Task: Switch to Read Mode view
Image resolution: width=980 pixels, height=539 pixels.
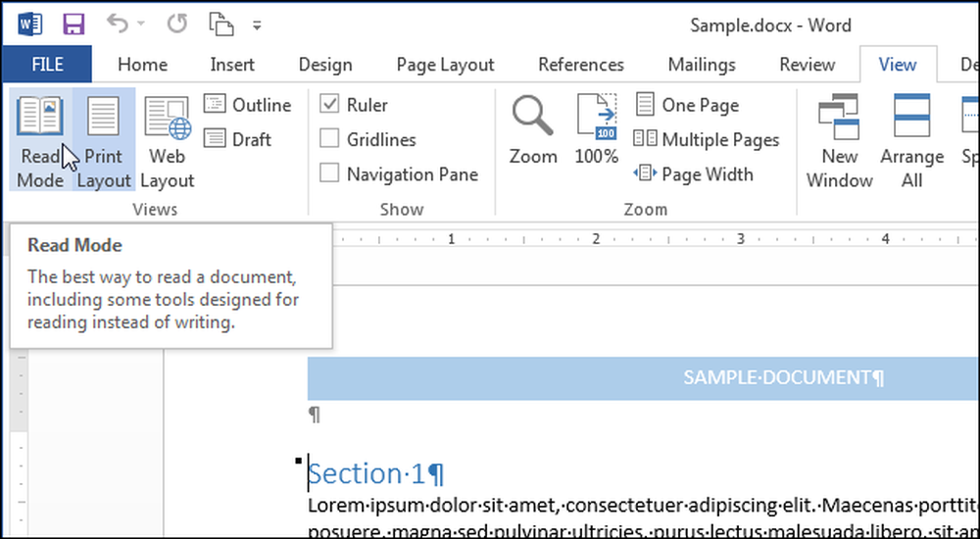Action: click(x=40, y=139)
